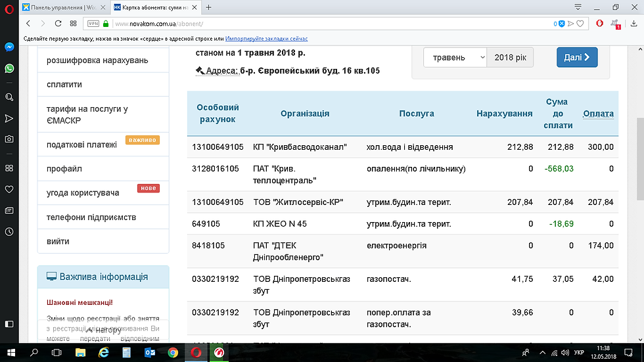Open the volume control in tray
The image size is (644, 362).
pyautogui.click(x=565, y=353)
